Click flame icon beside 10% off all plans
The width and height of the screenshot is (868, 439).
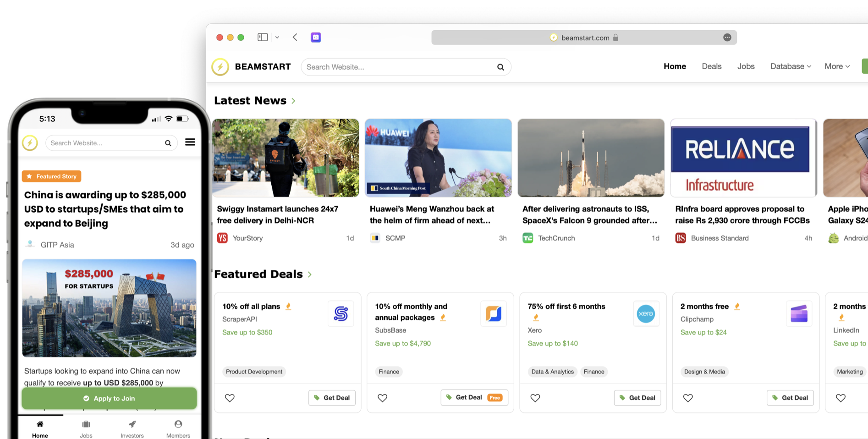288,306
